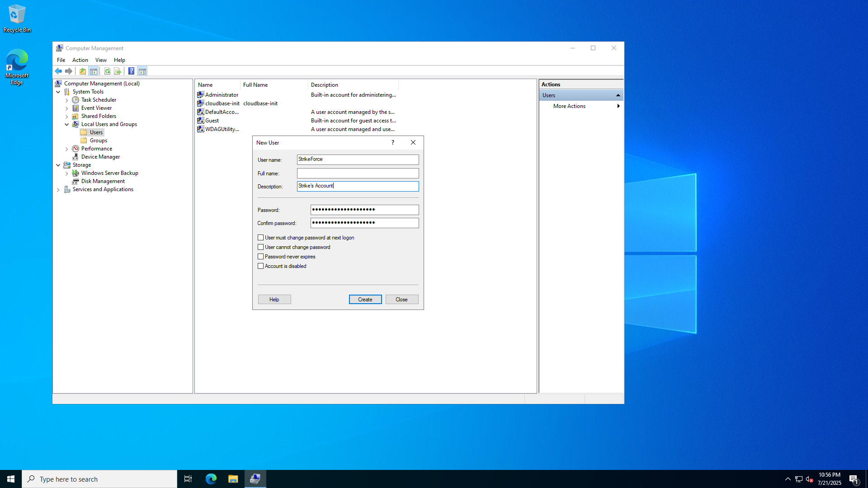Tick the Password never expires checkbox
The height and width of the screenshot is (488, 868).
pos(261,257)
